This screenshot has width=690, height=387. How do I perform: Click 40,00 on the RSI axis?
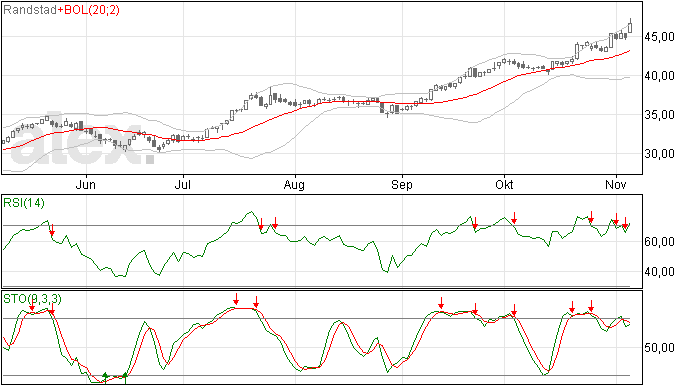(x=659, y=272)
